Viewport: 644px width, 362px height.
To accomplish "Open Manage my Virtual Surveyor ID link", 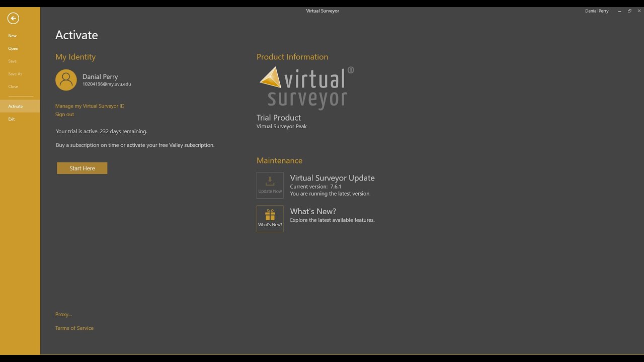I will (90, 106).
